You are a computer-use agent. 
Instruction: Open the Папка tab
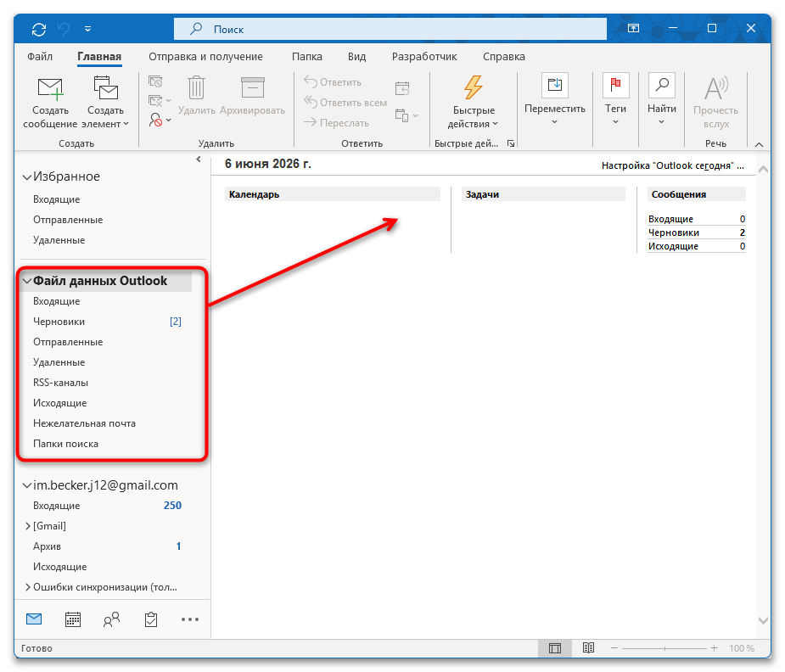[307, 57]
